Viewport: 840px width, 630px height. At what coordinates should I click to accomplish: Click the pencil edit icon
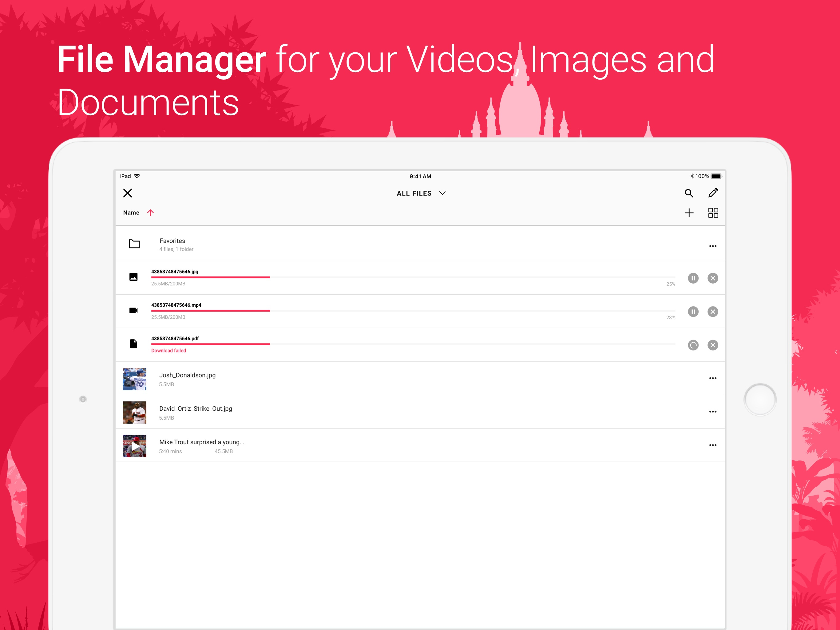click(713, 193)
